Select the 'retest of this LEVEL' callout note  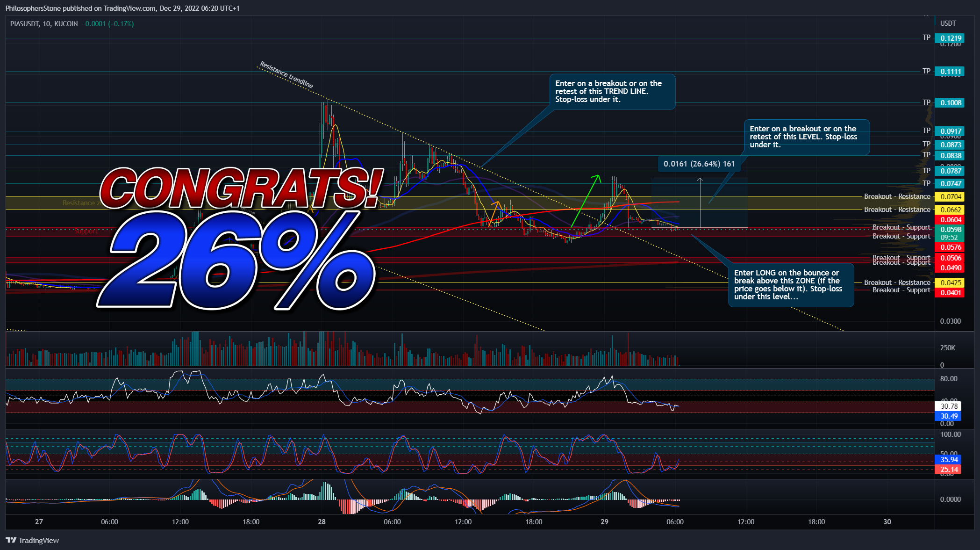806,137
